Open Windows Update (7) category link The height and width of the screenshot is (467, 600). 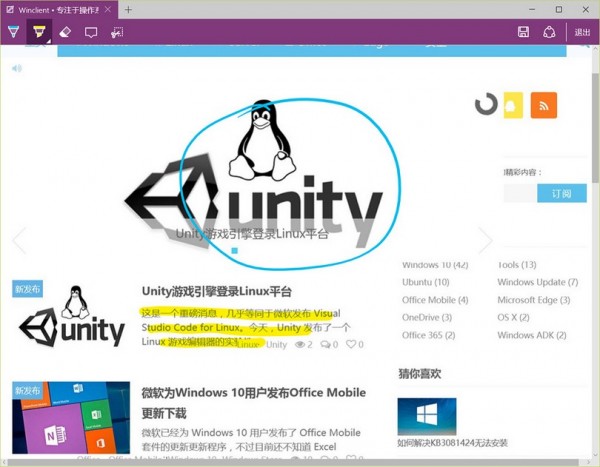[x=538, y=282]
